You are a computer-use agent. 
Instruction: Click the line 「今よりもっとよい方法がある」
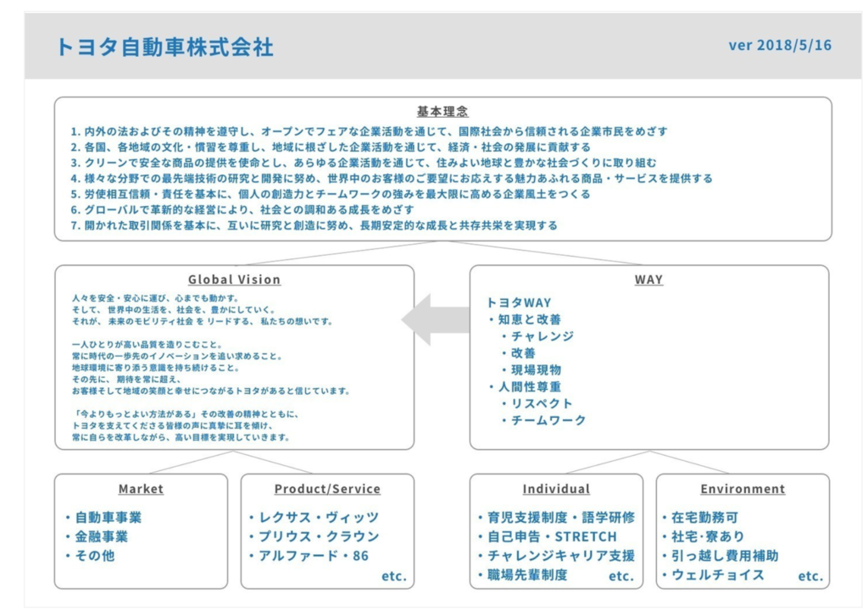(186, 414)
